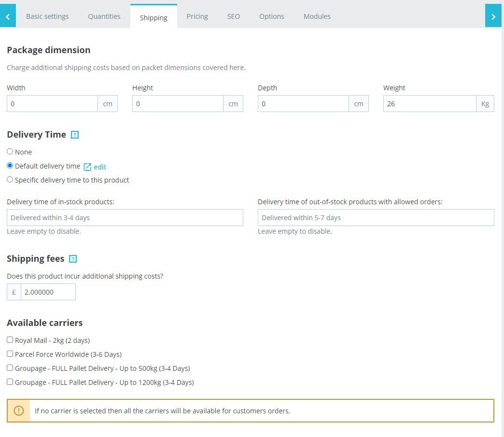This screenshot has width=504, height=437.
Task: Click the additional shipping cost field
Action: pos(48,292)
